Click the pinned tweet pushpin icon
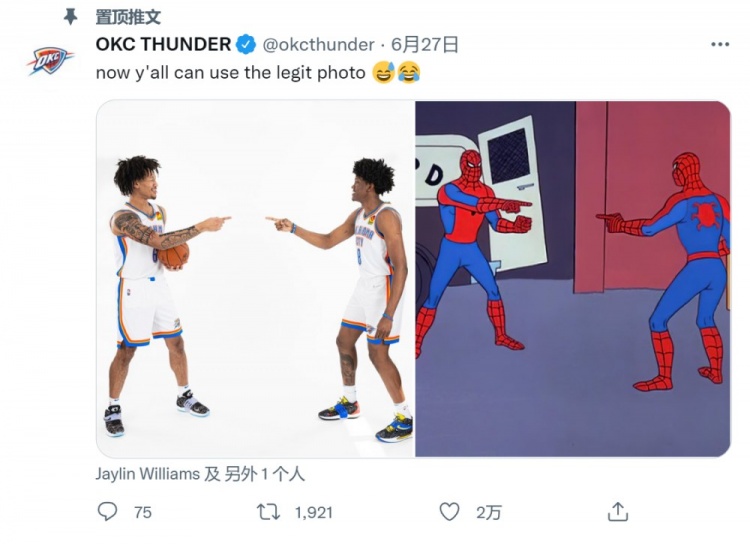Screen dimensions: 750x544 (x=71, y=17)
